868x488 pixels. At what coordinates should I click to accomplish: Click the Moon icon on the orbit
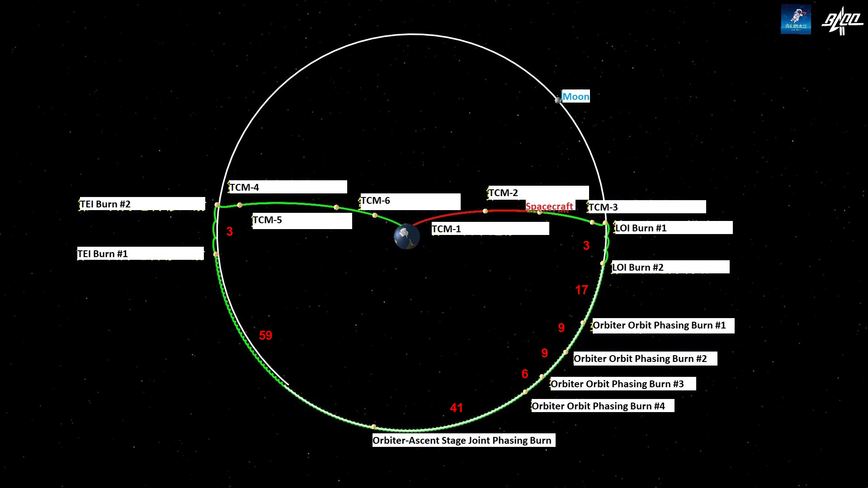point(558,100)
